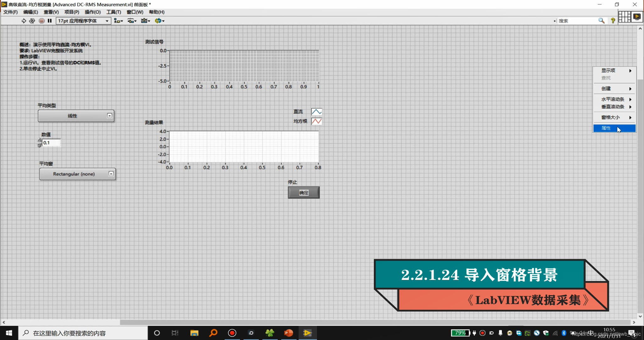The height and width of the screenshot is (340, 644).
Task: Click the green clover taskbar app
Action: [x=270, y=333]
